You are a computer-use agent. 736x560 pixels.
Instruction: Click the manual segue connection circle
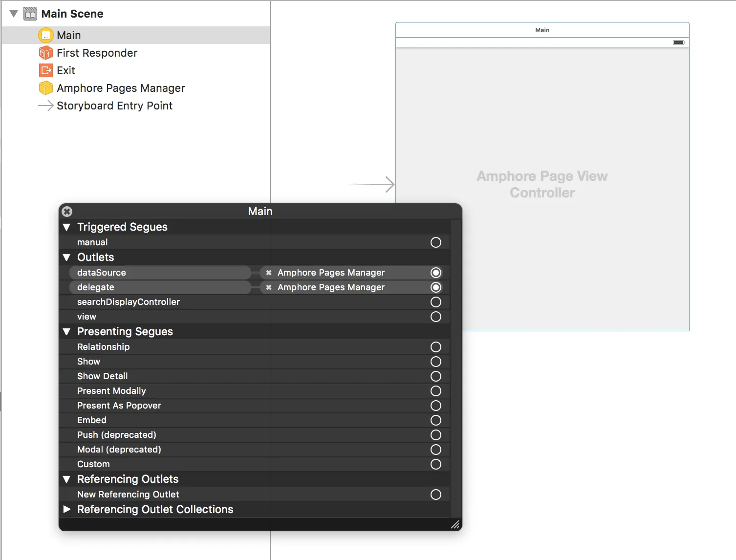(x=436, y=242)
